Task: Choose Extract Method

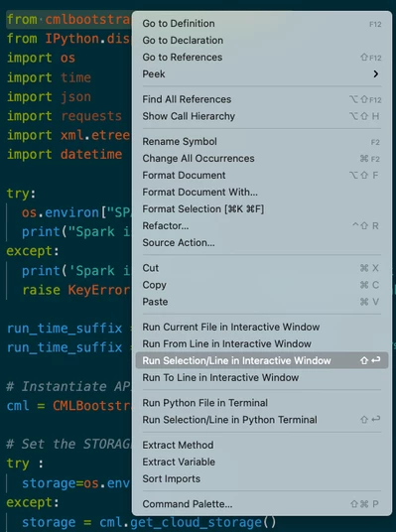Action: (262, 445)
